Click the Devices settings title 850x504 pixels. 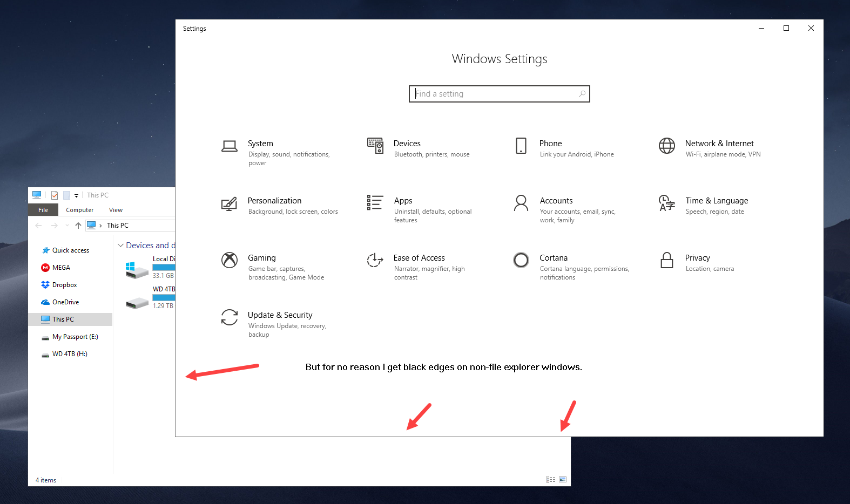click(407, 144)
